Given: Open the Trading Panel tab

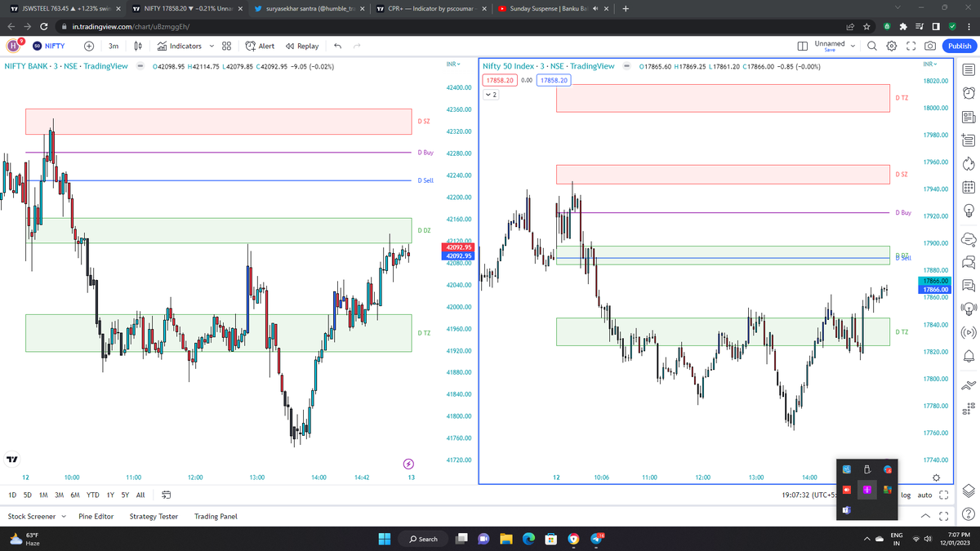Looking at the screenshot, I should click(216, 516).
